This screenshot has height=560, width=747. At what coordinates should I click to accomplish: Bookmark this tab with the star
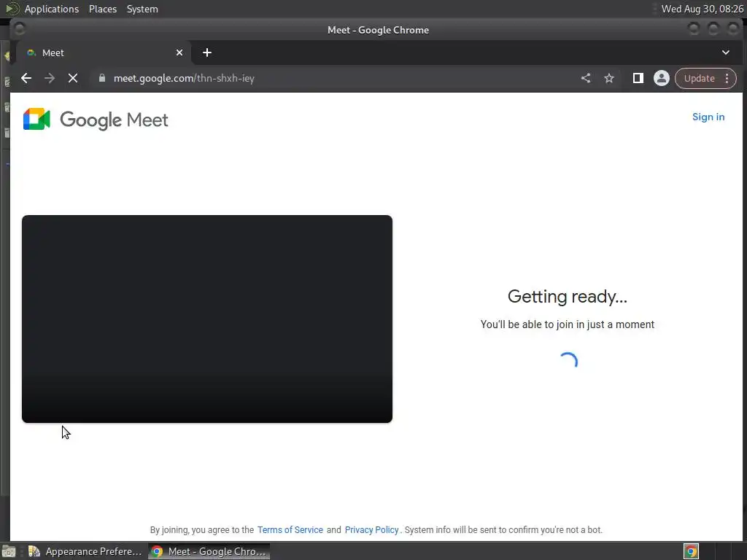[609, 78]
